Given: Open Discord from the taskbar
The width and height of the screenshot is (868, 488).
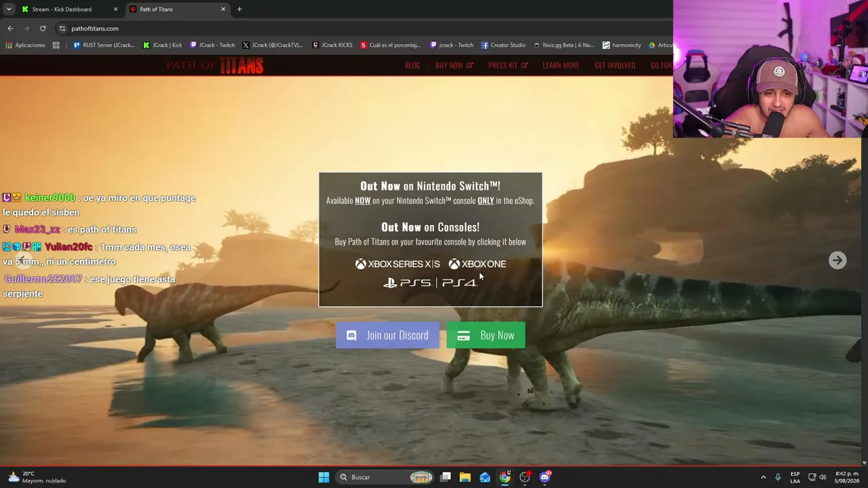Looking at the screenshot, I should point(545,477).
